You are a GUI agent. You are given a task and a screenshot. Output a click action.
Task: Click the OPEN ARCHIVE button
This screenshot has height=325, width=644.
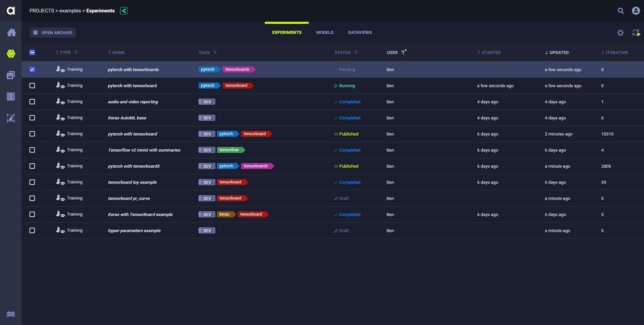[x=53, y=33]
